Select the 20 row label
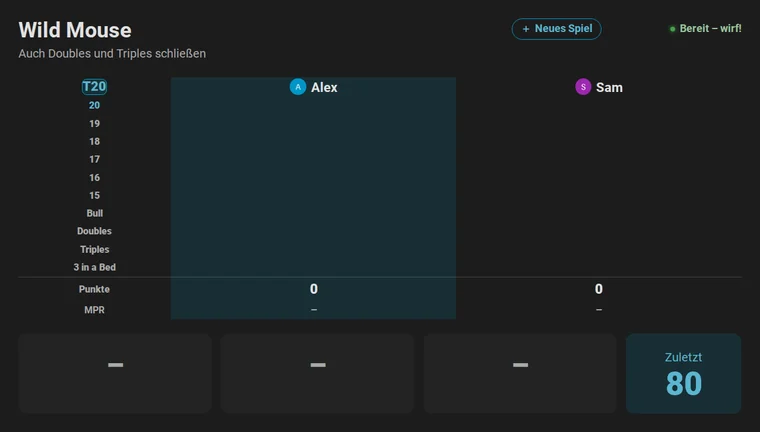This screenshot has height=432, width=760. tap(94, 105)
